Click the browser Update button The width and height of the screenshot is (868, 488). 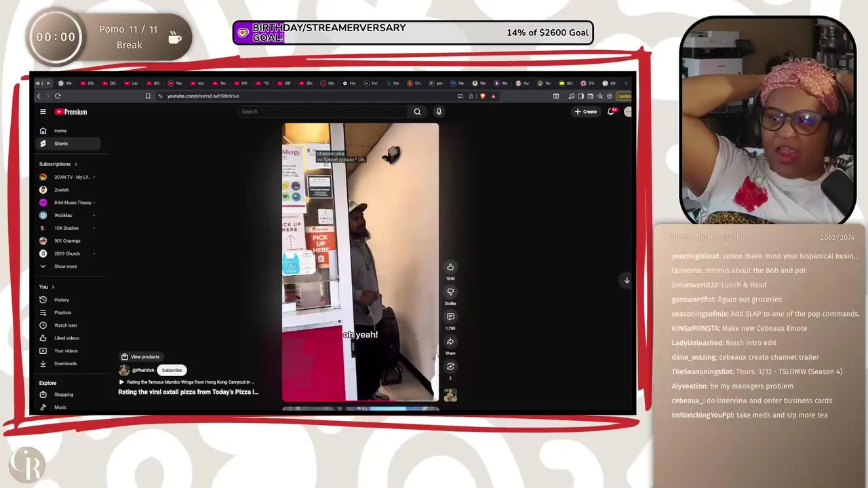(624, 96)
